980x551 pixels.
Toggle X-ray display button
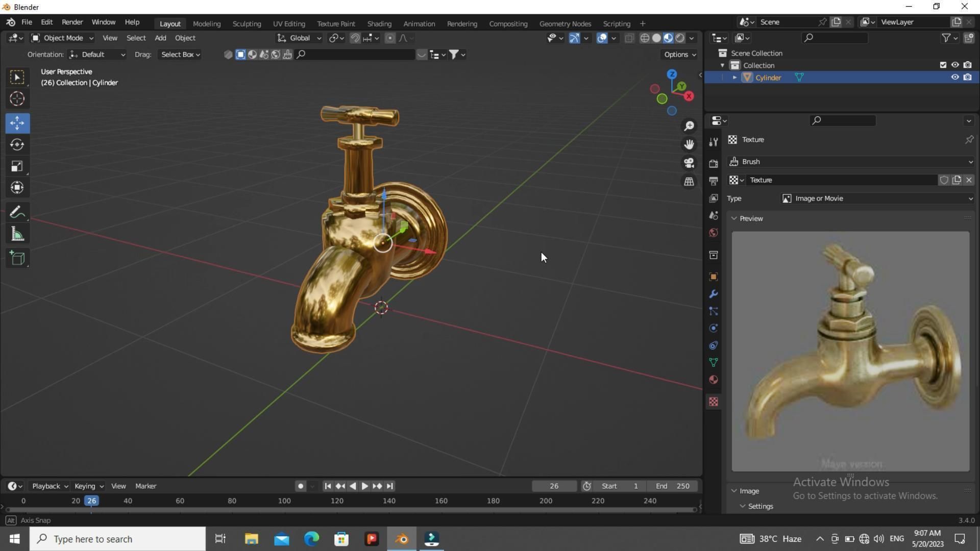click(x=629, y=38)
